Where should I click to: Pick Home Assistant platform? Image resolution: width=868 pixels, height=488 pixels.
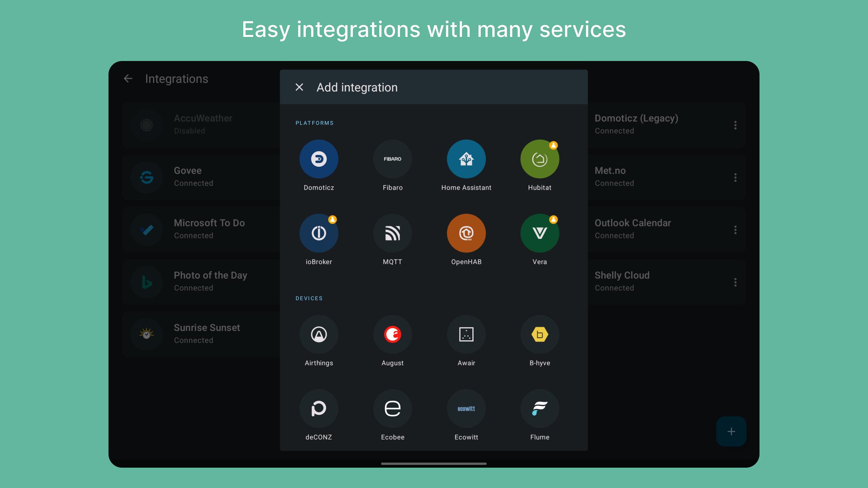click(x=466, y=159)
